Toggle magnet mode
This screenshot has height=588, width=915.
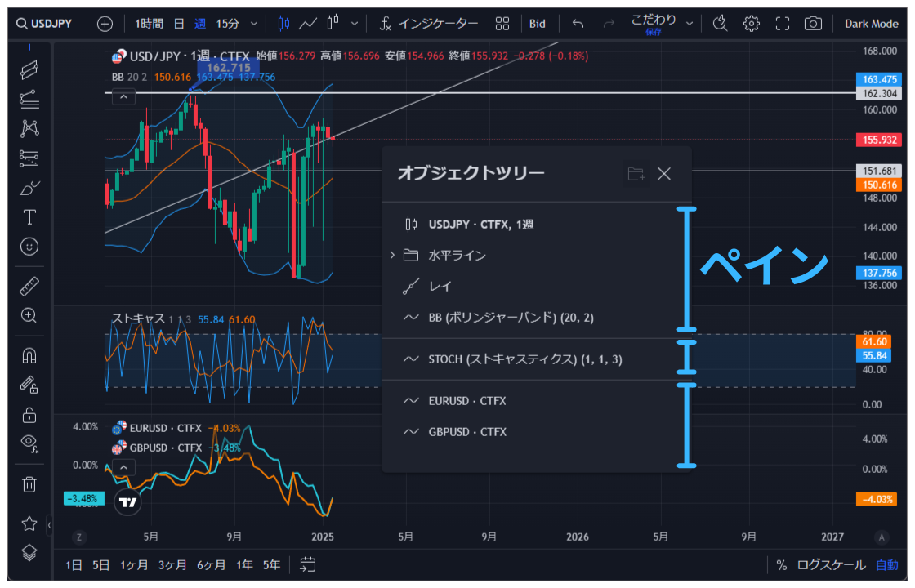tap(29, 355)
